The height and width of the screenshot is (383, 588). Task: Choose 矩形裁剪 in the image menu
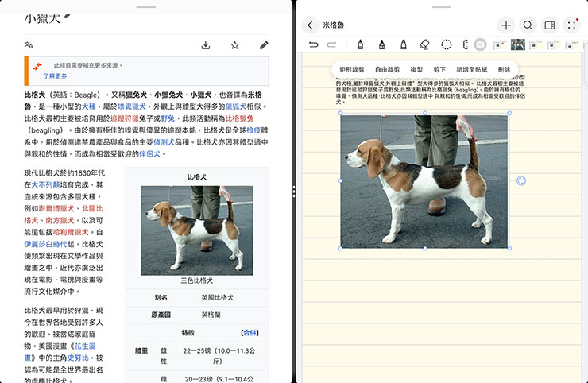click(352, 69)
